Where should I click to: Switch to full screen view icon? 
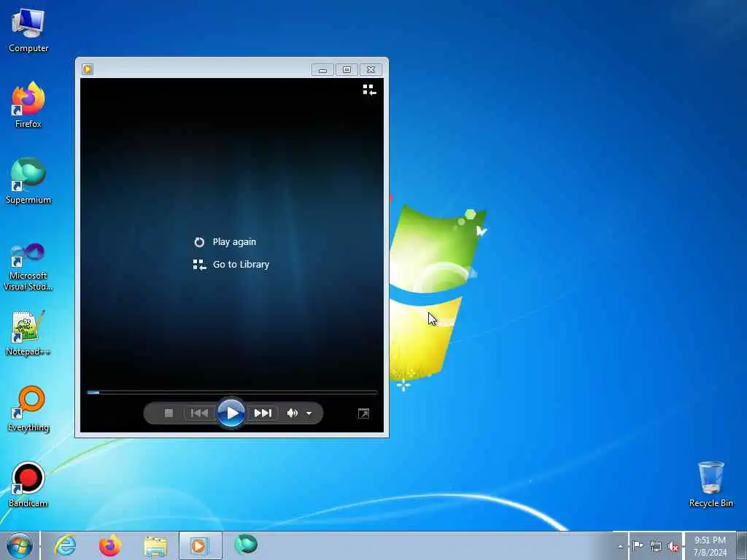pos(363,413)
